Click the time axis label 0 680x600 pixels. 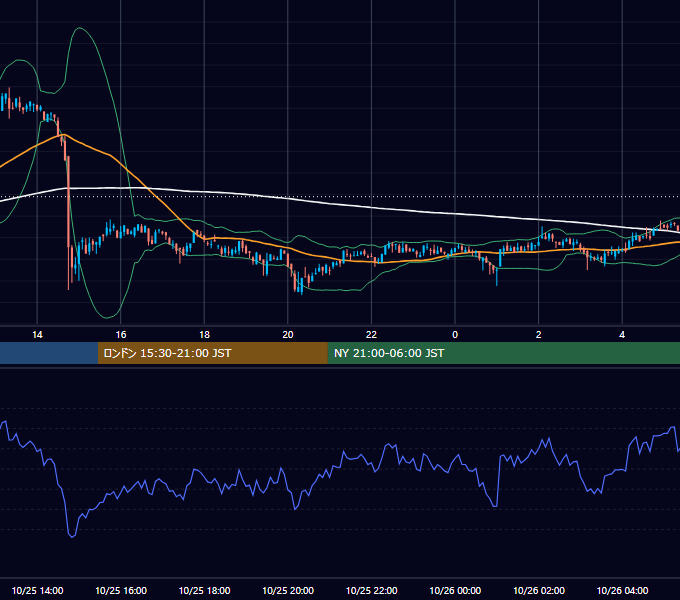[455, 335]
